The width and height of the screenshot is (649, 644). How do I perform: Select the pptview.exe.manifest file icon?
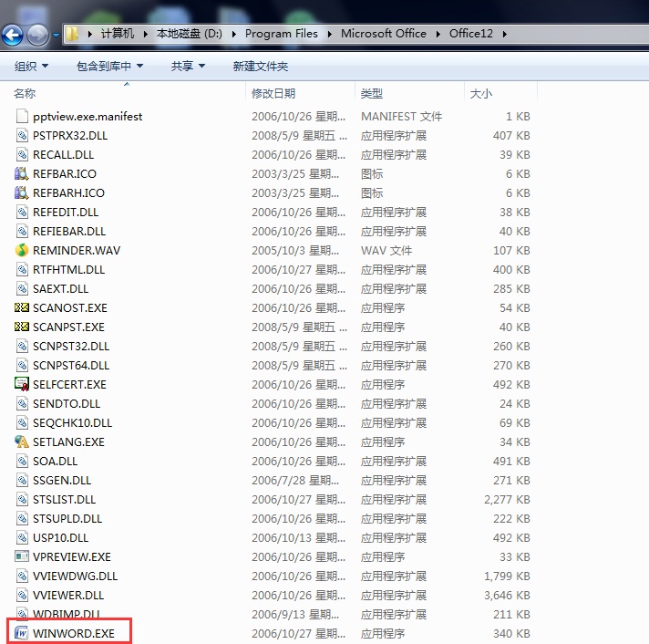[22, 117]
